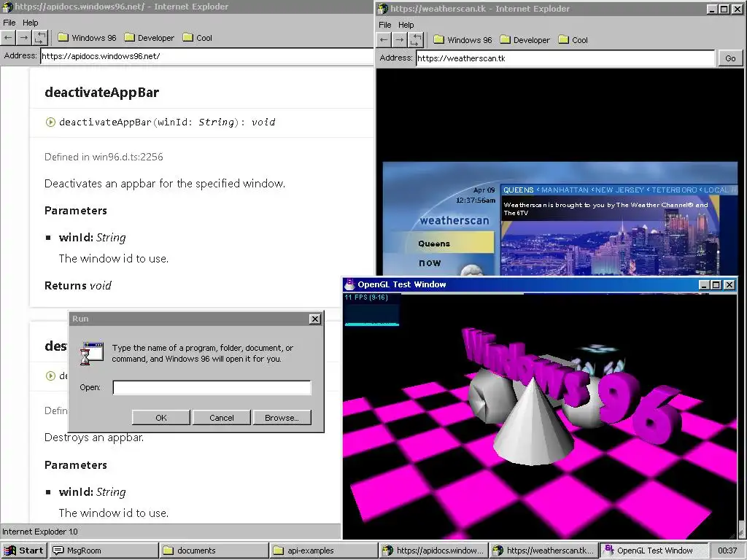Maximize the OpenGL Test Window
The width and height of the screenshot is (747, 560).
tap(716, 285)
